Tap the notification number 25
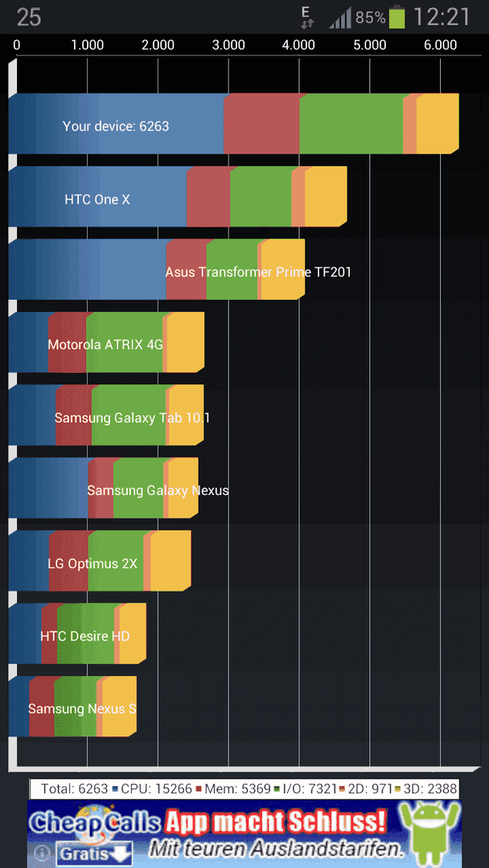The width and height of the screenshot is (489, 868). click(x=29, y=17)
